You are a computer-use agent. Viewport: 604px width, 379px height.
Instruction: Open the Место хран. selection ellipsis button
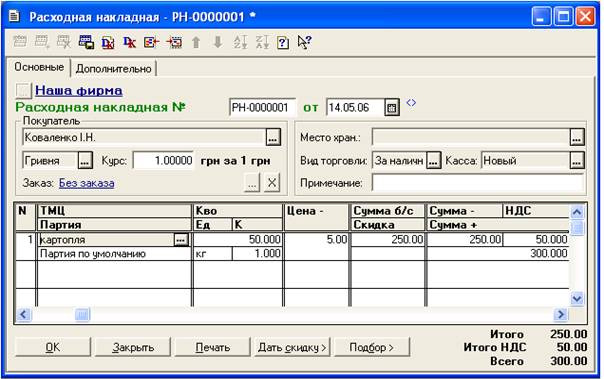[x=577, y=138]
